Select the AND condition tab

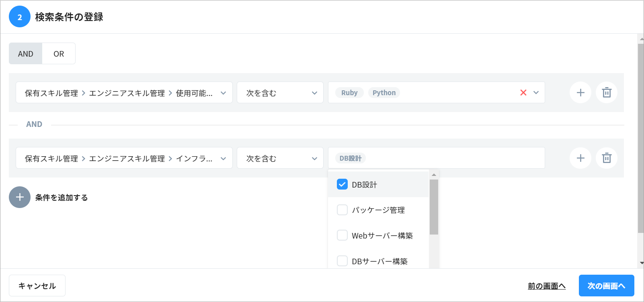pos(26,54)
